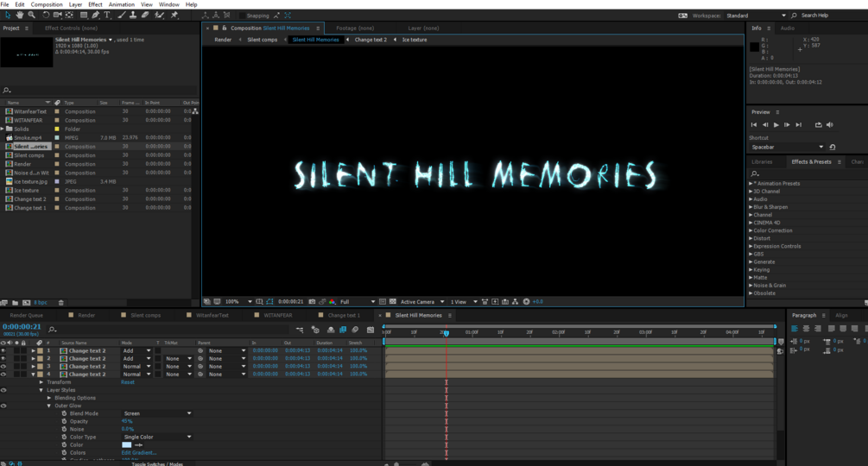
Task: Enable motion blur for timeline layers
Action: [x=355, y=330]
